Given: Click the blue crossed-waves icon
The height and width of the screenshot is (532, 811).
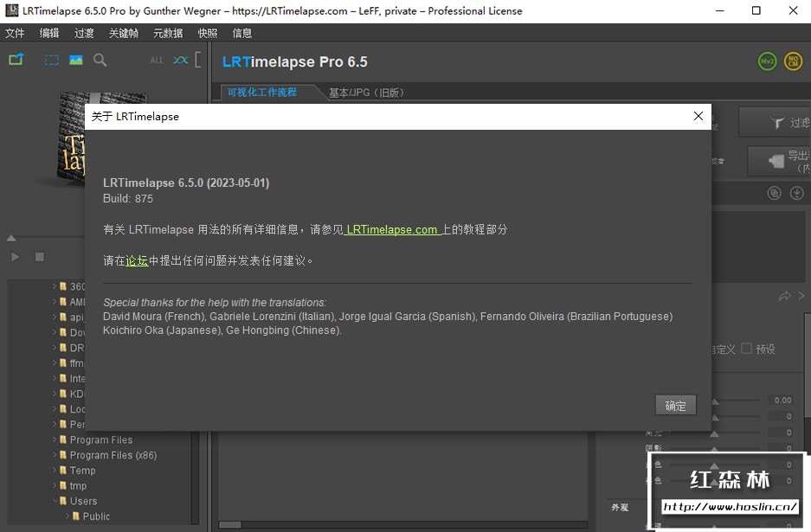Looking at the screenshot, I should [180, 60].
